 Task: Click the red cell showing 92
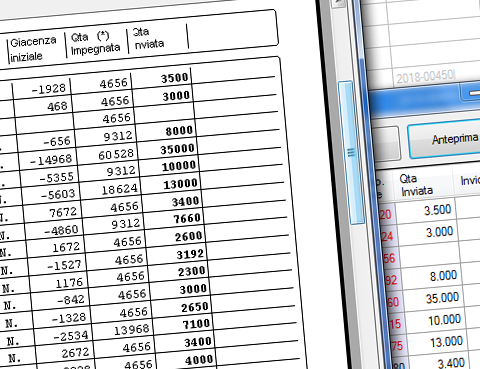(390, 280)
